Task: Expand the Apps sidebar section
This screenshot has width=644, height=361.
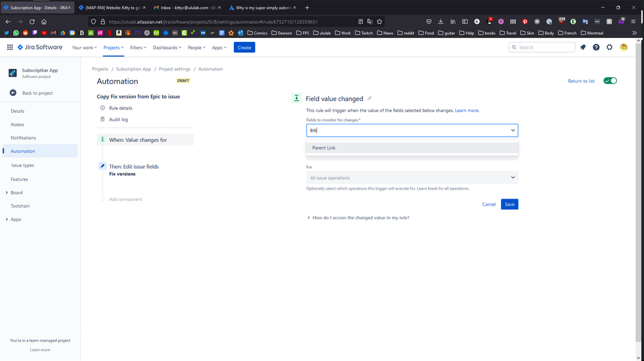Action: point(6,219)
